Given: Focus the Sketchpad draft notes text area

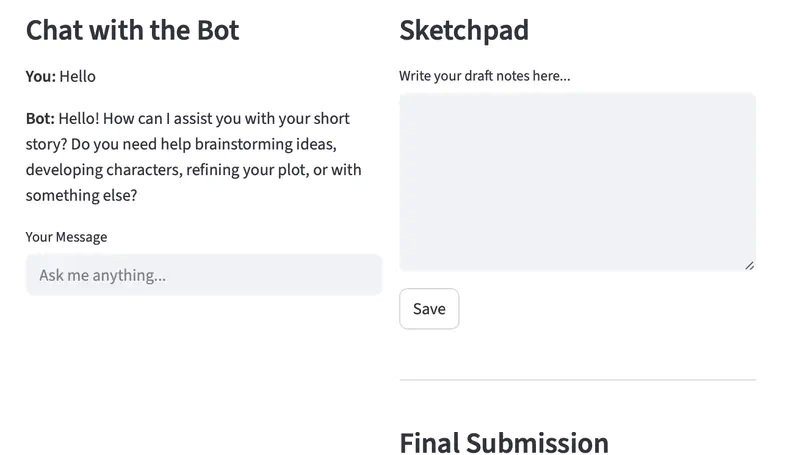Looking at the screenshot, I should 577,181.
